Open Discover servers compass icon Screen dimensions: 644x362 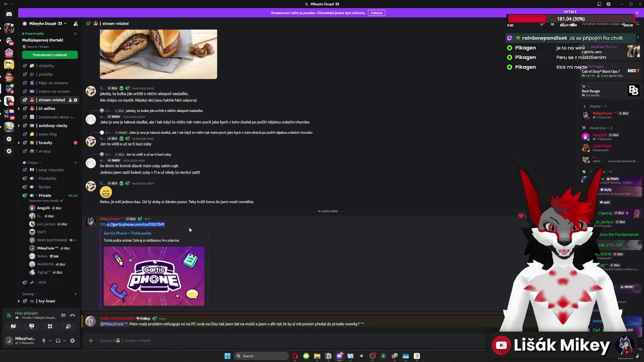click(9, 151)
